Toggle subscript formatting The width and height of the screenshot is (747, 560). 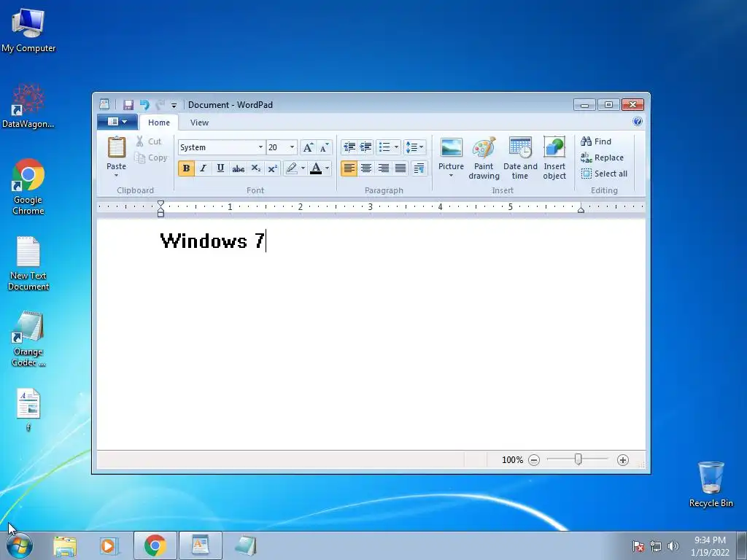click(256, 168)
